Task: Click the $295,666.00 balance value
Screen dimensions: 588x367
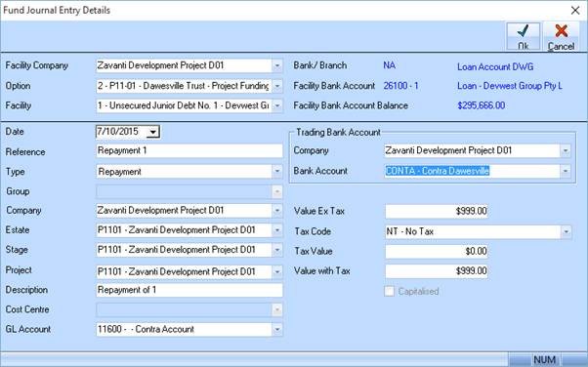Action: pos(482,105)
